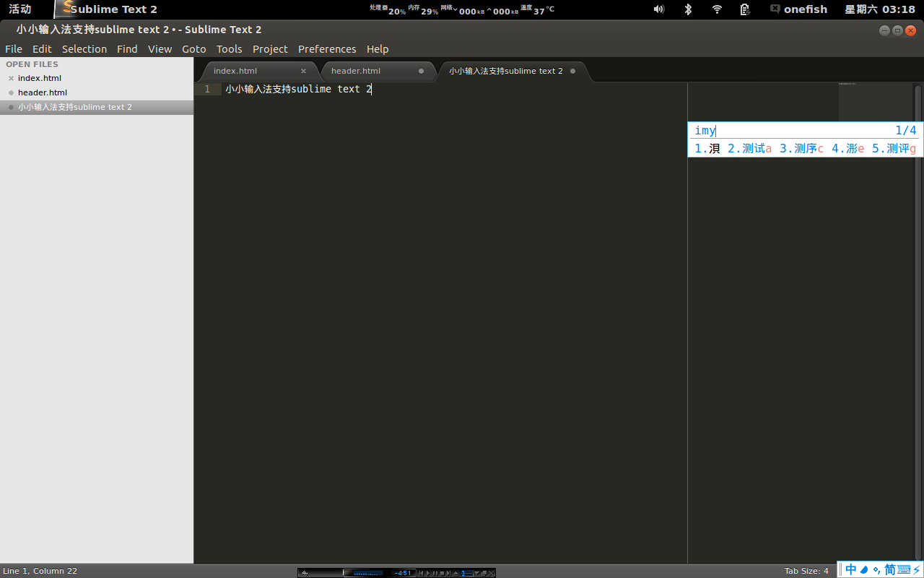Click OPEN FILES sidebar heading
This screenshot has height=578, width=924.
[x=32, y=64]
